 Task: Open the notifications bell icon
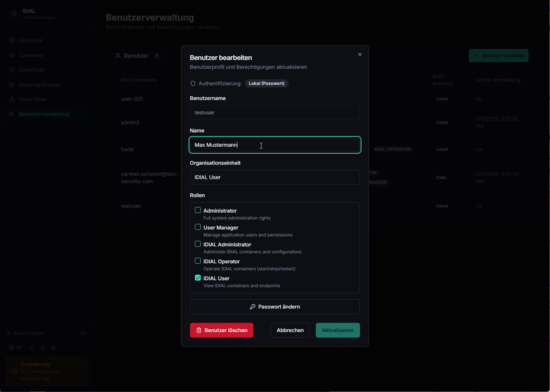click(42, 348)
